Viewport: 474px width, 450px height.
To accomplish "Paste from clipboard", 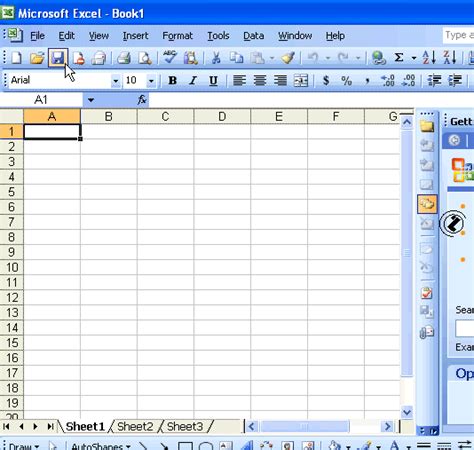I will [257, 58].
